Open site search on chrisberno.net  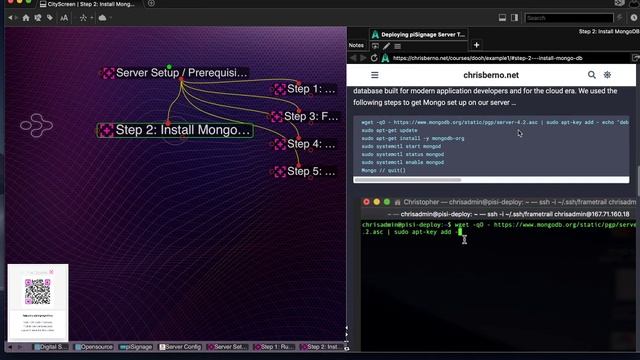[x=591, y=75]
